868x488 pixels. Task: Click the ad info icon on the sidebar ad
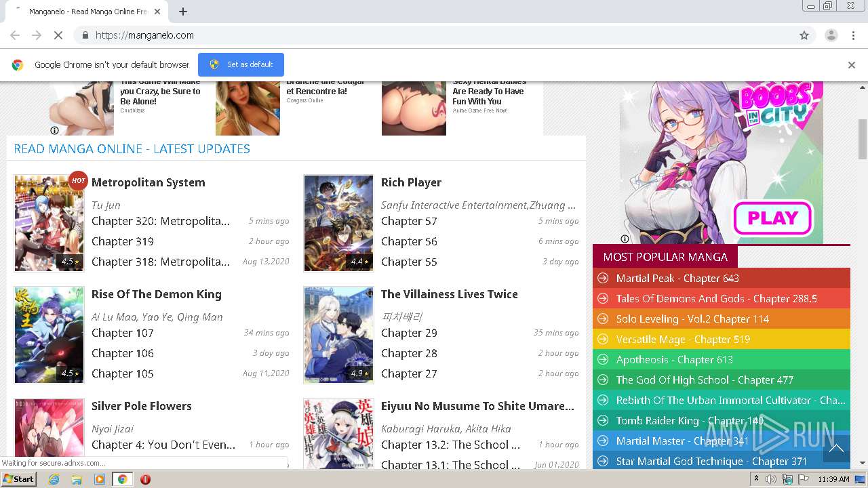tap(625, 239)
